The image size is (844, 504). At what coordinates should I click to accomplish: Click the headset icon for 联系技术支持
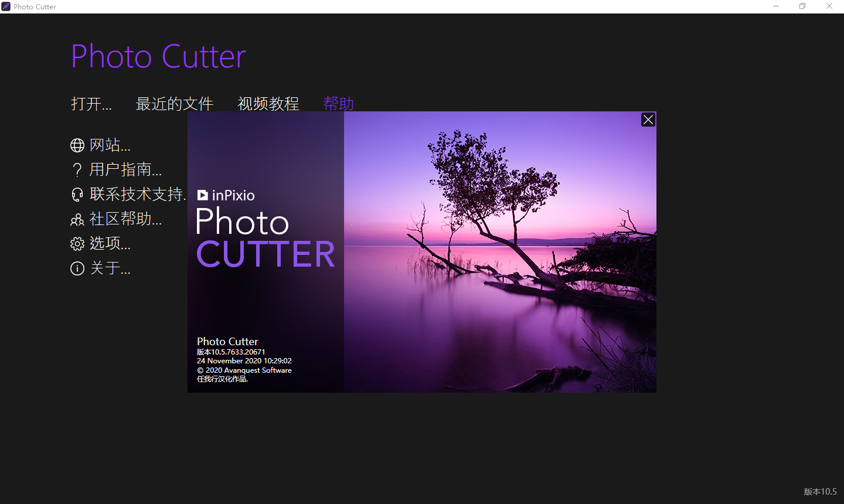click(x=77, y=195)
